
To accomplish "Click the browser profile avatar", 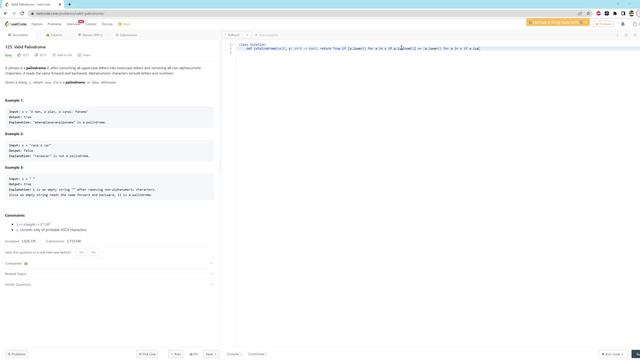I will coord(631,13).
